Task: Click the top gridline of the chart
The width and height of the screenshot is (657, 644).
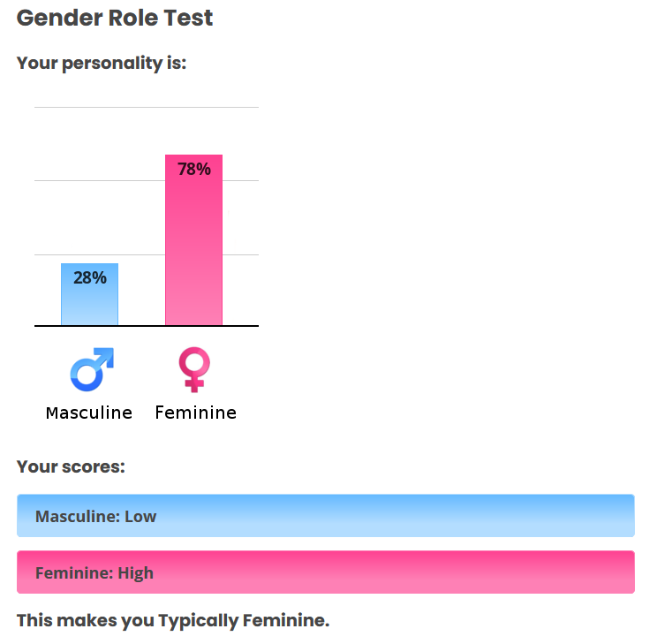Action: (x=147, y=108)
